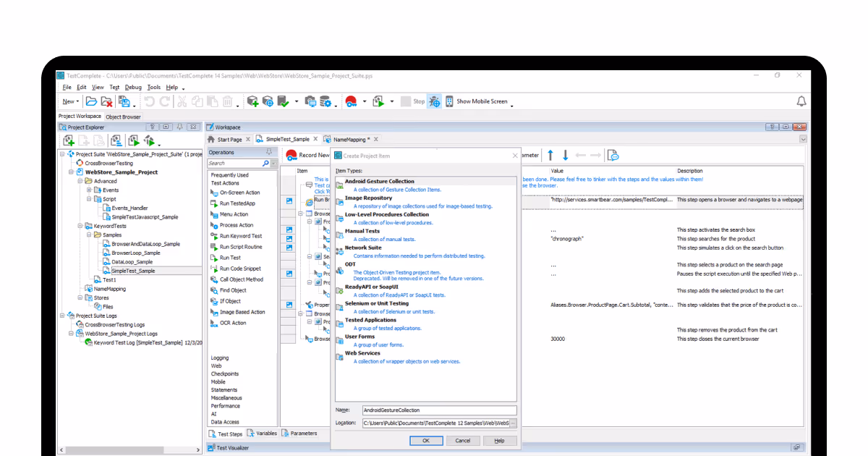Switch to the Parameters tab at bottom

point(299,434)
